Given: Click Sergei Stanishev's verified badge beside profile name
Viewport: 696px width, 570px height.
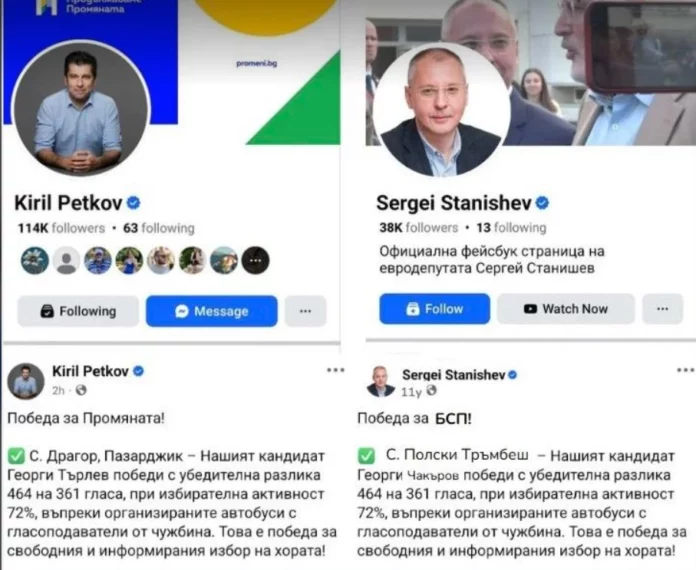Looking at the screenshot, I should coord(542,203).
